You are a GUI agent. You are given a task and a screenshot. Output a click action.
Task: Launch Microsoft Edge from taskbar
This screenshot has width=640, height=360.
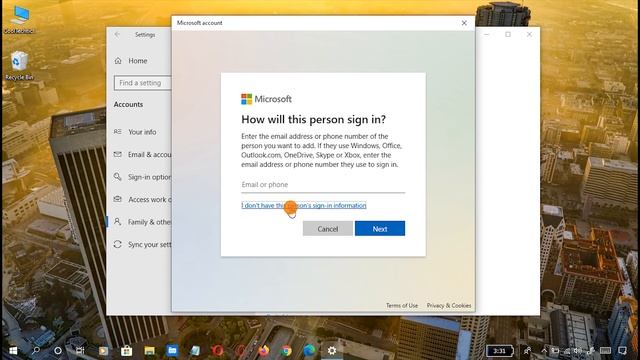pyautogui.click(x=309, y=351)
